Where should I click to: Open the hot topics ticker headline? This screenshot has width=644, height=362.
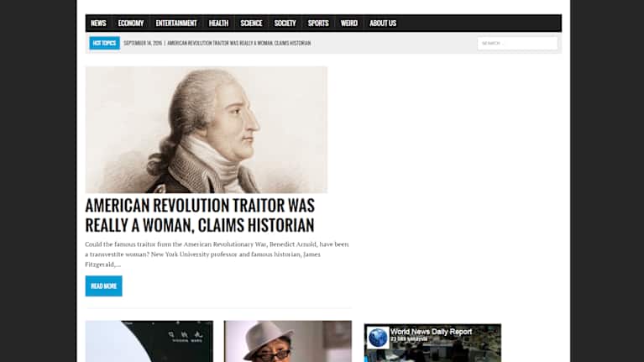pos(238,43)
